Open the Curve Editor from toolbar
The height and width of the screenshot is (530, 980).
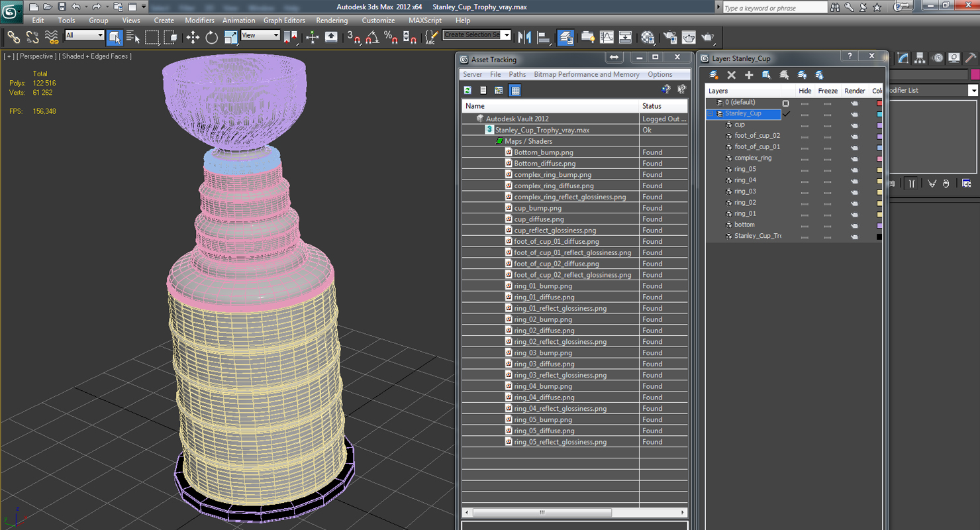(607, 37)
